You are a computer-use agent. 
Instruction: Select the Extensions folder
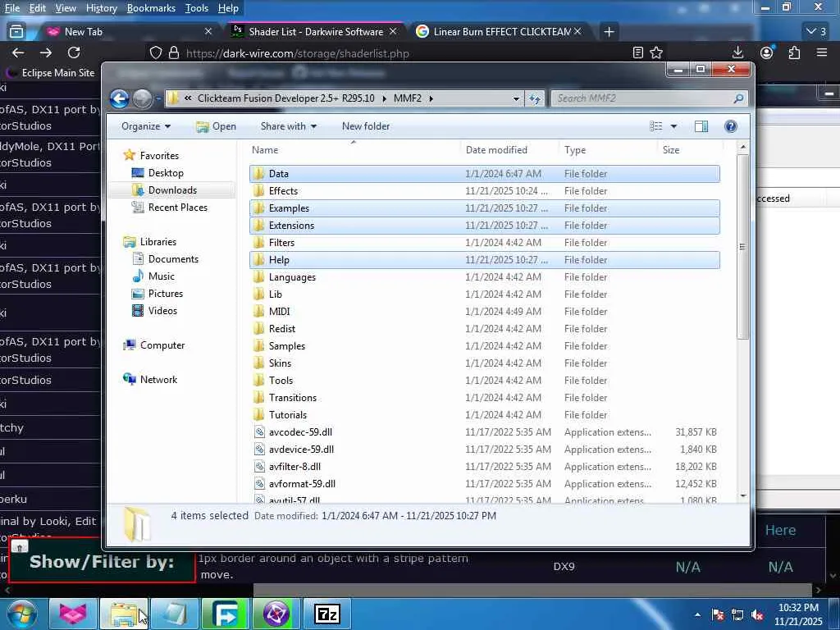point(484,226)
